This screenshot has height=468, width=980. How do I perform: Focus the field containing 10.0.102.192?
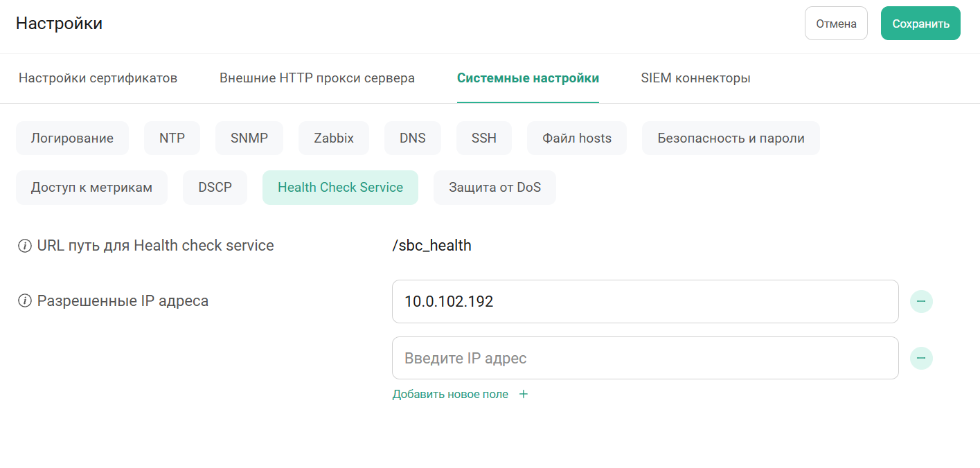[x=645, y=302]
